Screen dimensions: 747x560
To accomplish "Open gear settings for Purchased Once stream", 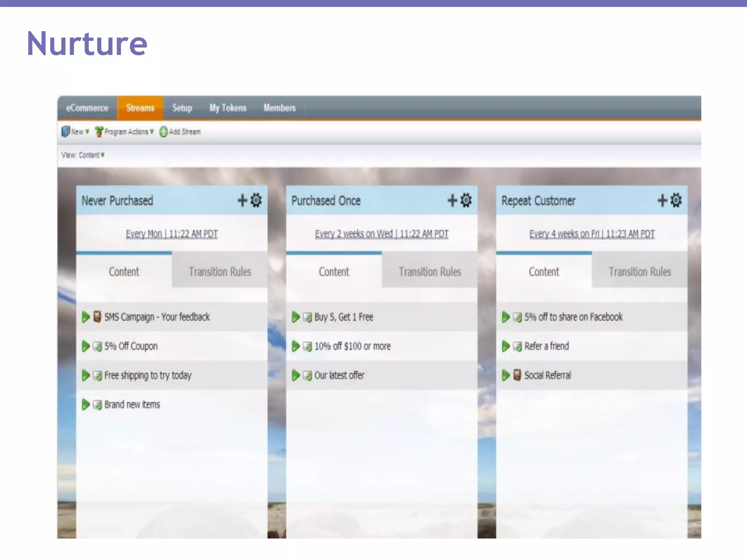I will point(466,200).
